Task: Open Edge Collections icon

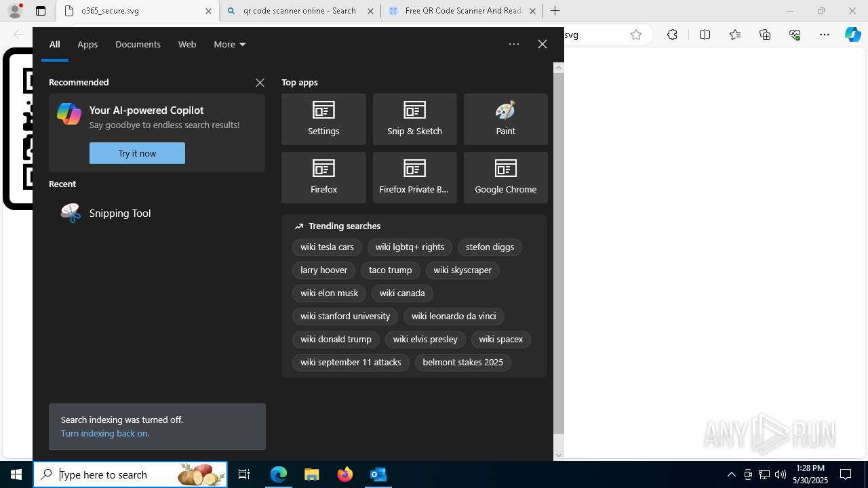Action: click(765, 35)
